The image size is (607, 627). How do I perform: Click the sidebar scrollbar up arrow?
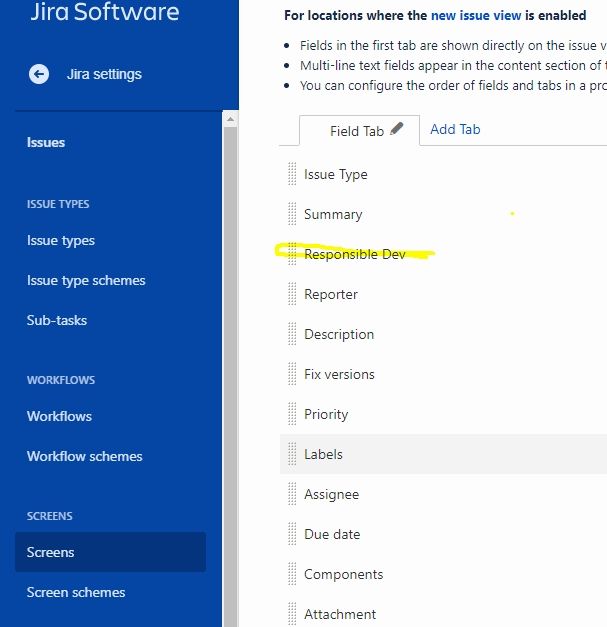(230, 119)
